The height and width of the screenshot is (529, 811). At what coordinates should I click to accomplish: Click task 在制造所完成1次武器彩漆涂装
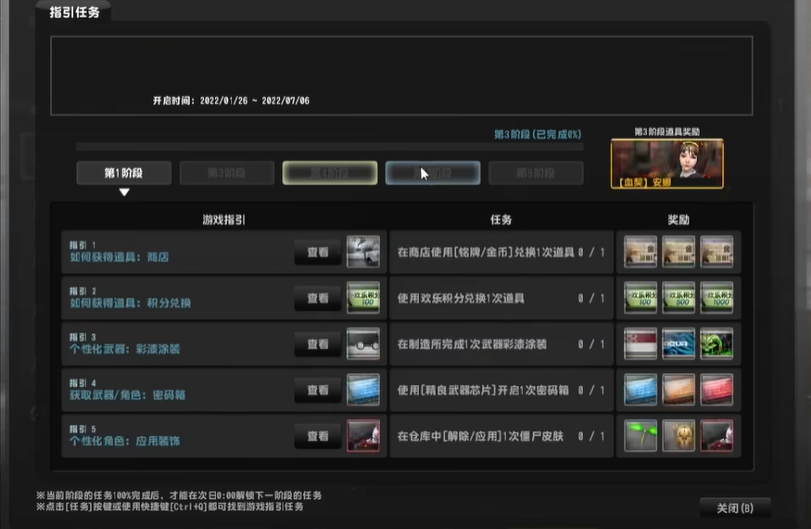pyautogui.click(x=472, y=344)
